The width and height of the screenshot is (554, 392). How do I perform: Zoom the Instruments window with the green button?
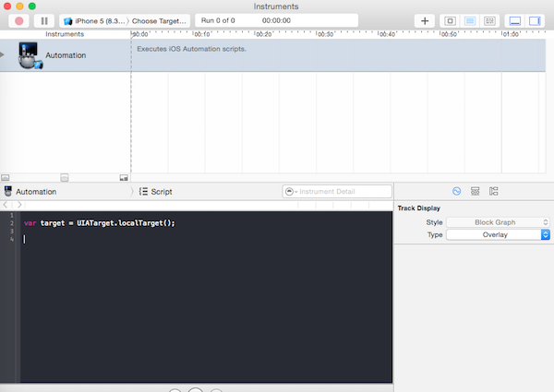(x=32, y=6)
